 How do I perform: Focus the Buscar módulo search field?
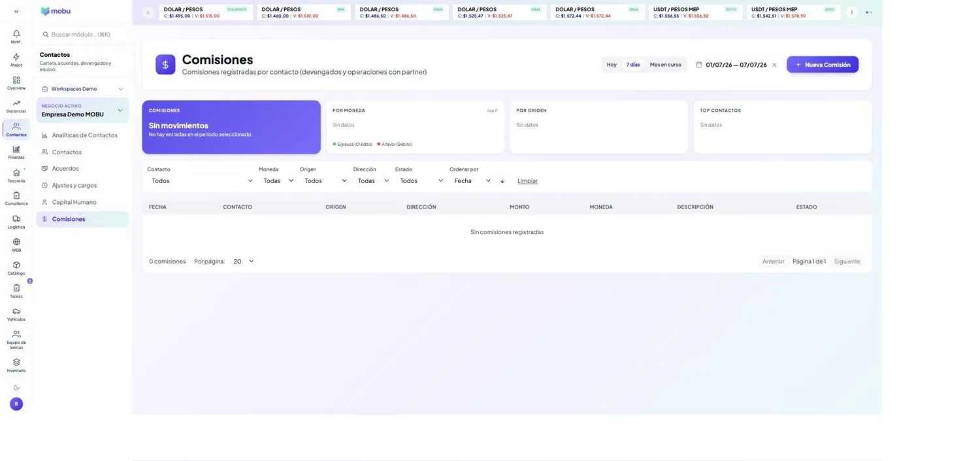click(x=82, y=34)
